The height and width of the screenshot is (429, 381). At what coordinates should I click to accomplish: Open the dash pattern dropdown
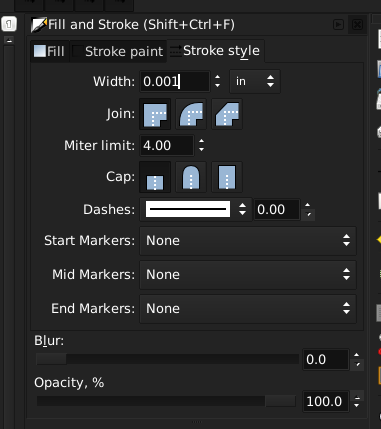[x=196, y=210]
